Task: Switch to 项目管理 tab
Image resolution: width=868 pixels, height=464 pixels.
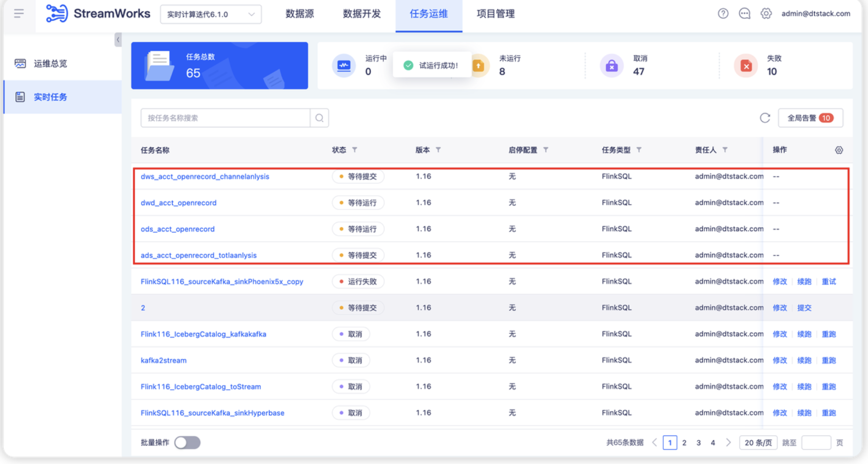Action: point(496,14)
